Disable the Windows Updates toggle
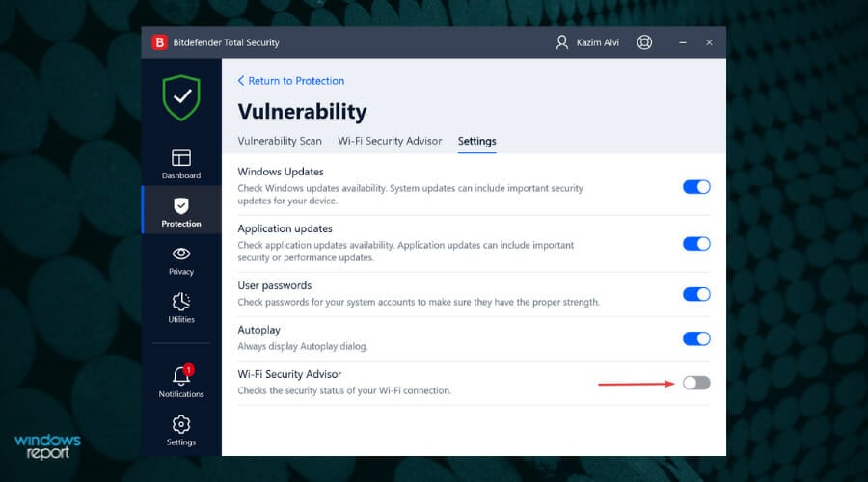This screenshot has width=868, height=482. (x=696, y=187)
